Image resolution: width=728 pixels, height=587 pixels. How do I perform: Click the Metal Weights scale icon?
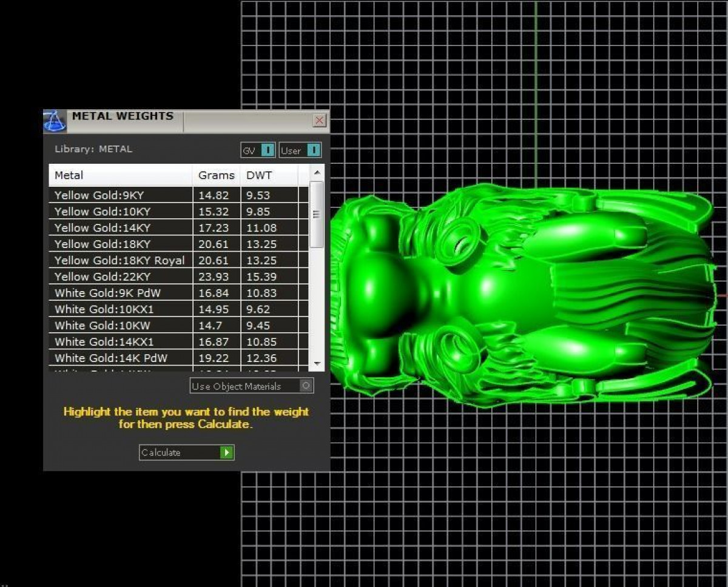coord(55,121)
